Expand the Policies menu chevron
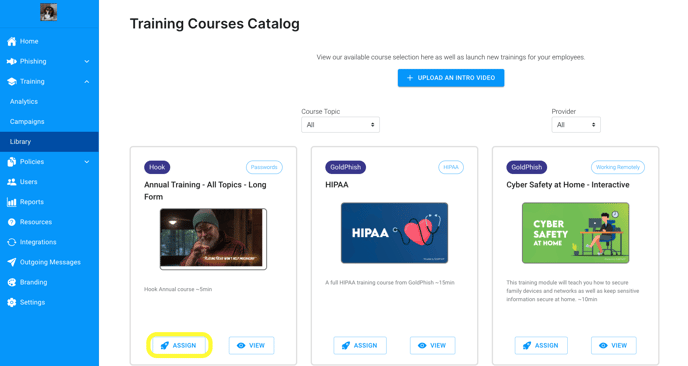This screenshot has width=688, height=366. [87, 162]
